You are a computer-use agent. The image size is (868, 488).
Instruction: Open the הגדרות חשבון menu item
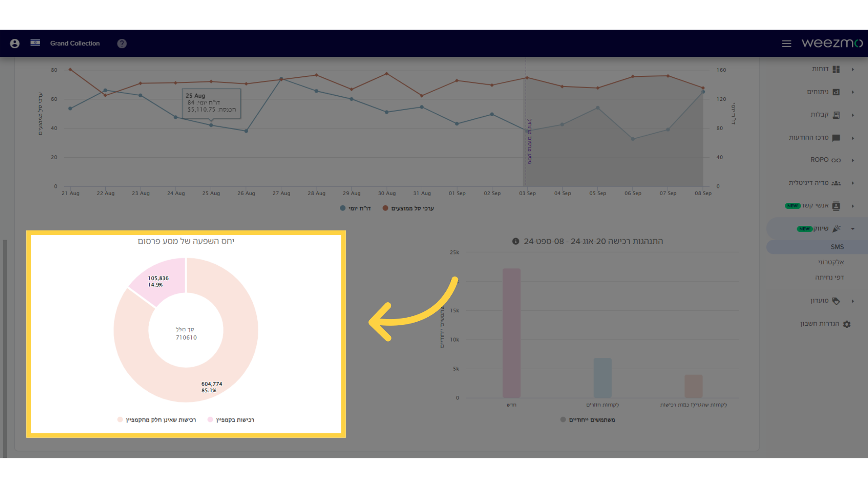(x=820, y=324)
